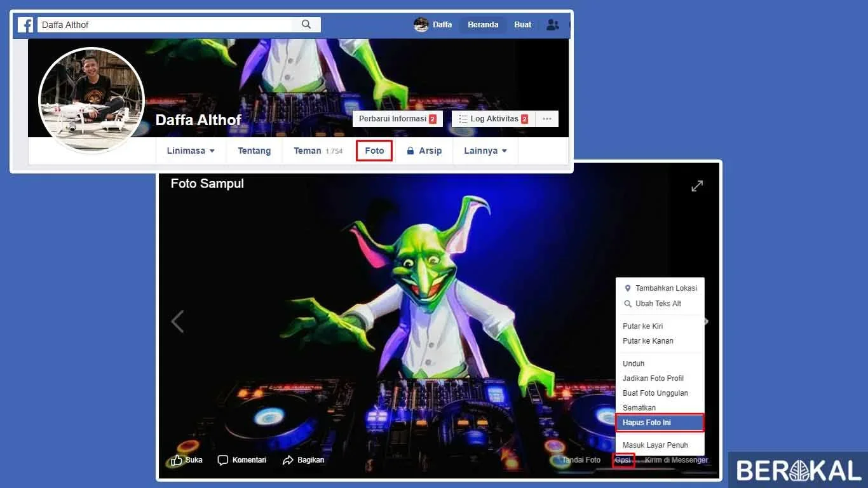Viewport: 868px width, 488px height.
Task: Click the Perbarui Informasi button
Action: [x=397, y=119]
